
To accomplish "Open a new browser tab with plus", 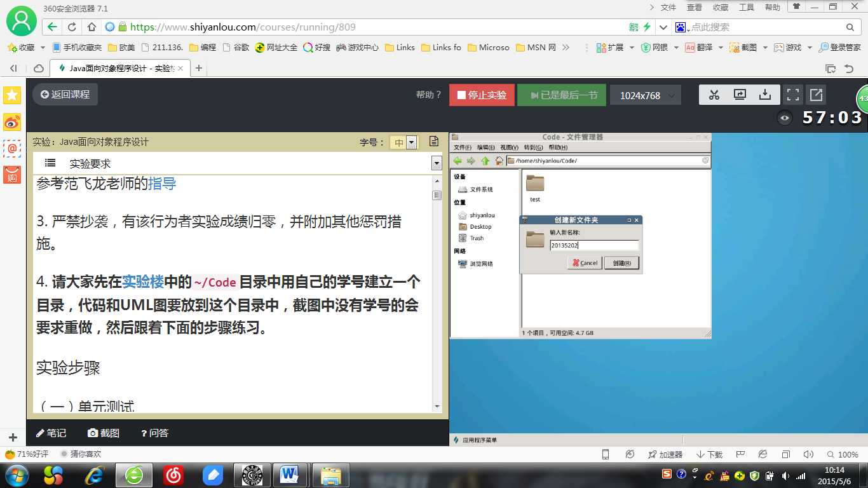I will tap(199, 68).
